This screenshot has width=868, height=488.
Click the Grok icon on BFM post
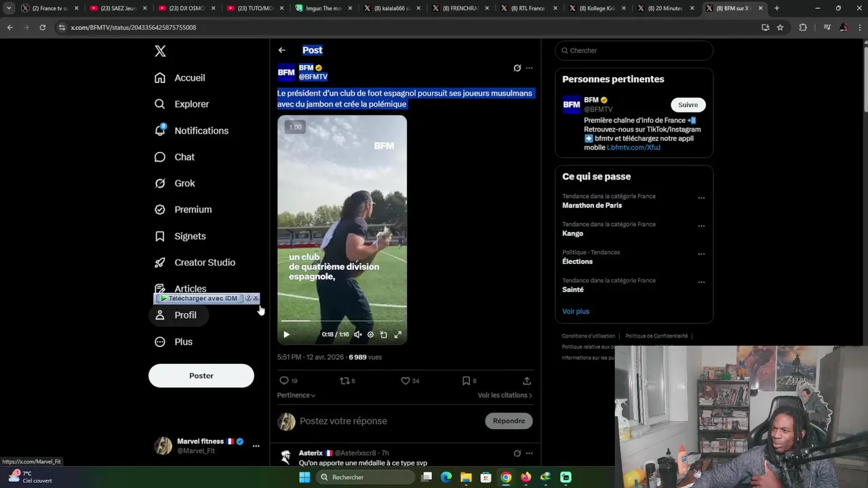[x=517, y=68]
